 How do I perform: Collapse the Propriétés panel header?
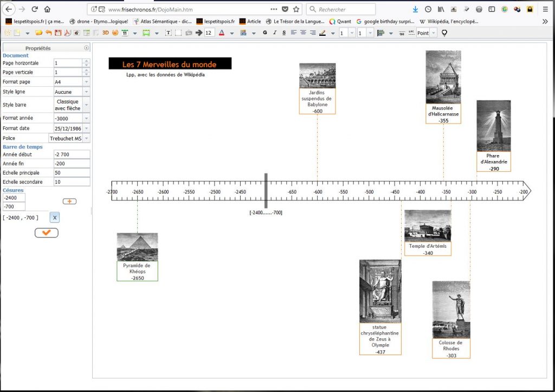pyautogui.click(x=87, y=48)
